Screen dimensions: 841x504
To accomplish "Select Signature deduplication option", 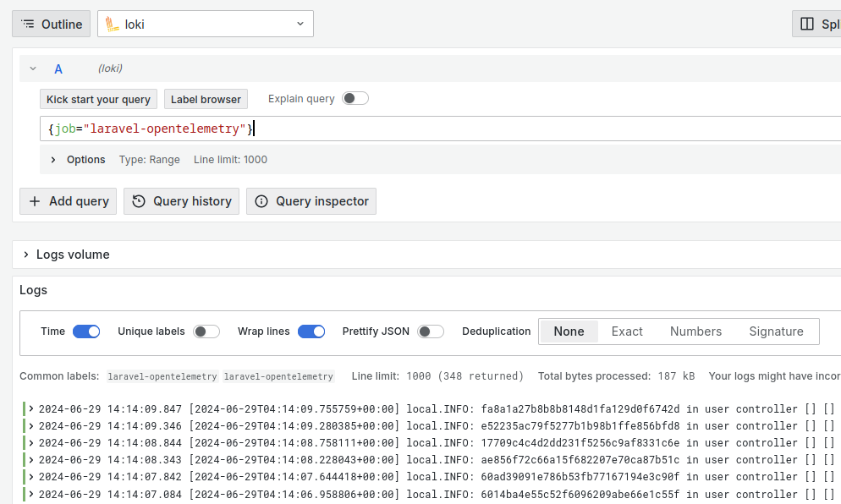I will pyautogui.click(x=776, y=331).
